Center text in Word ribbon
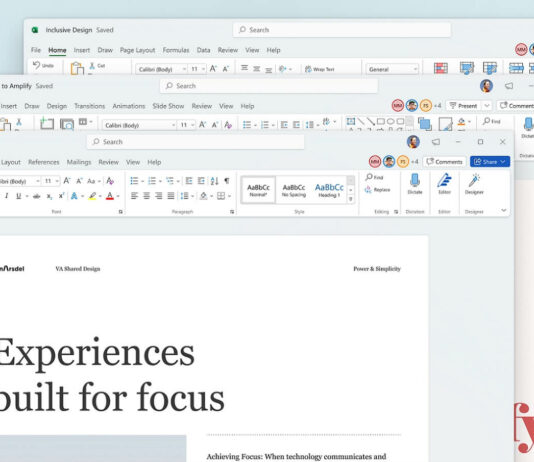The height and width of the screenshot is (462, 534). point(146,196)
